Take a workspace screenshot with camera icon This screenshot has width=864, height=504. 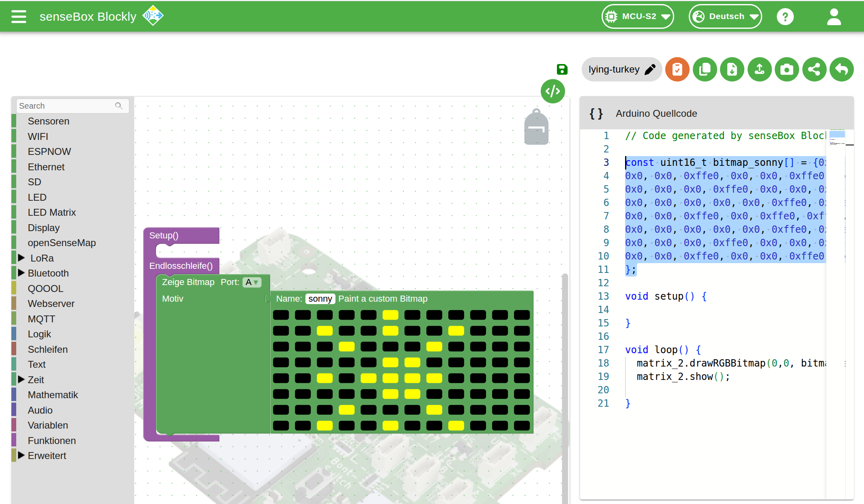point(787,70)
